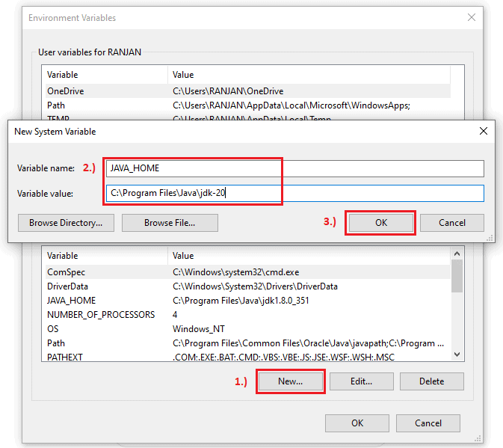The image size is (503, 448).
Task: Click Cancel in Environment Variables window
Action: click(x=428, y=423)
